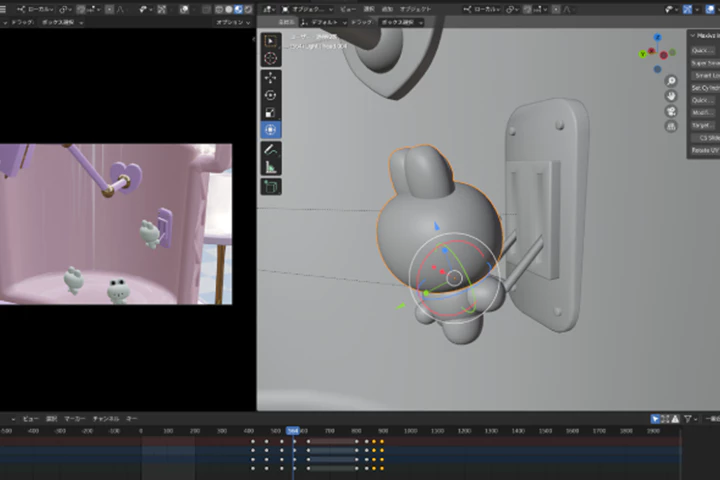Toggle X-ray in left viewport header

[207, 9]
